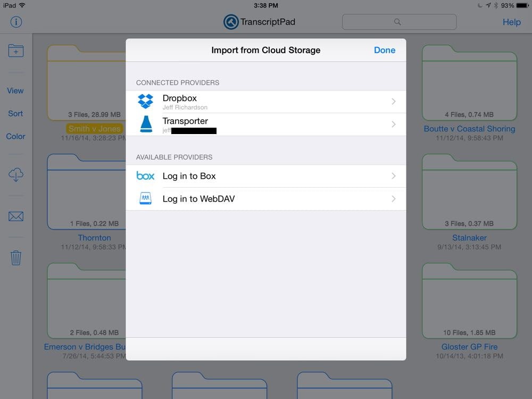Click the Jeff Richardson account subtitle
Viewport: 532px width, 399px height.
[185, 107]
